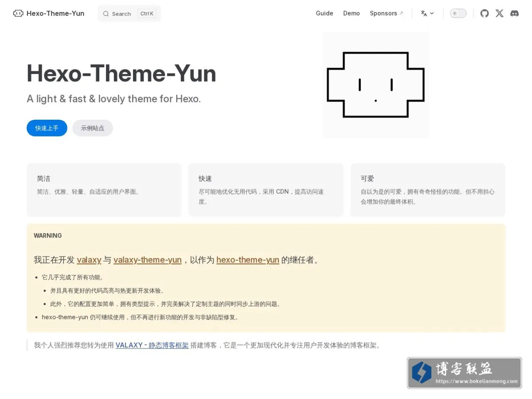Click the Yun robot face hero image
The image size is (532, 399).
376,85
